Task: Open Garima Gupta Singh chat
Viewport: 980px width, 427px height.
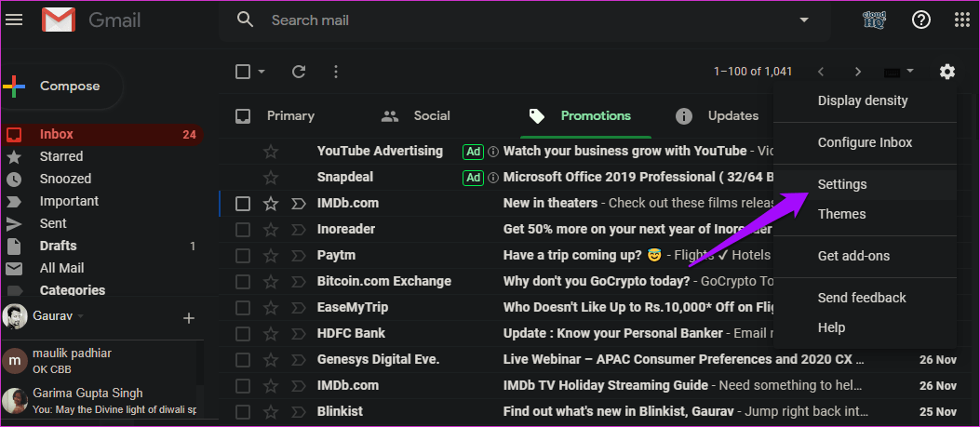Action: pos(100,401)
